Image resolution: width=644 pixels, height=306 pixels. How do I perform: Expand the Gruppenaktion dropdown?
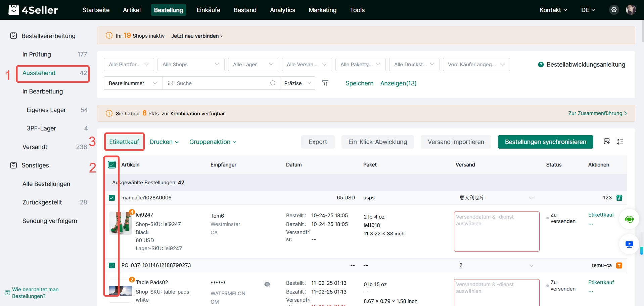pyautogui.click(x=213, y=142)
